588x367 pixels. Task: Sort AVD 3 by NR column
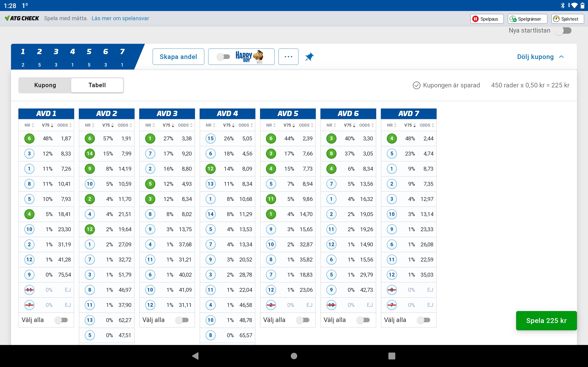(150, 125)
